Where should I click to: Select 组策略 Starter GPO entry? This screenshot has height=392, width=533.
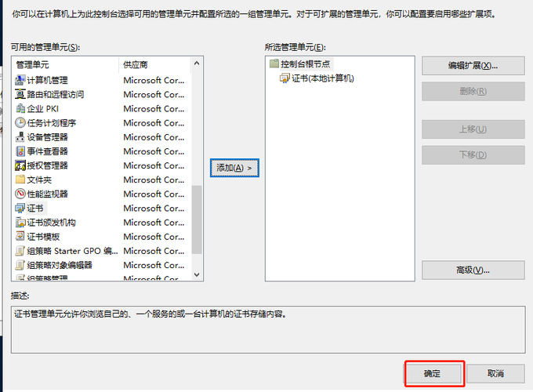(72, 251)
